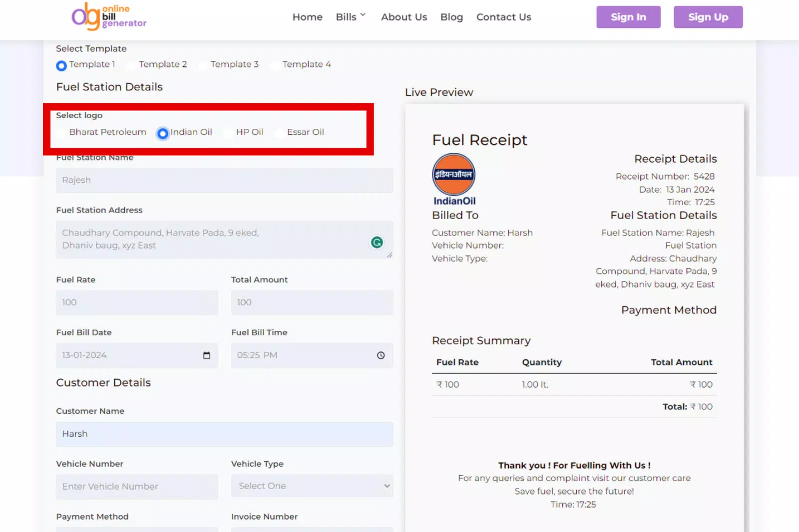Choose Bharat Petroleum logo option
Viewport: 799px width, 532px height.
pos(61,133)
